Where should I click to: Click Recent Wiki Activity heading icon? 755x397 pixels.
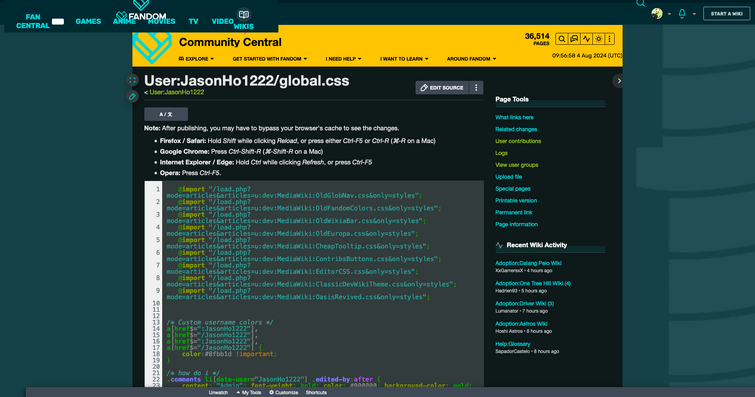[499, 245]
